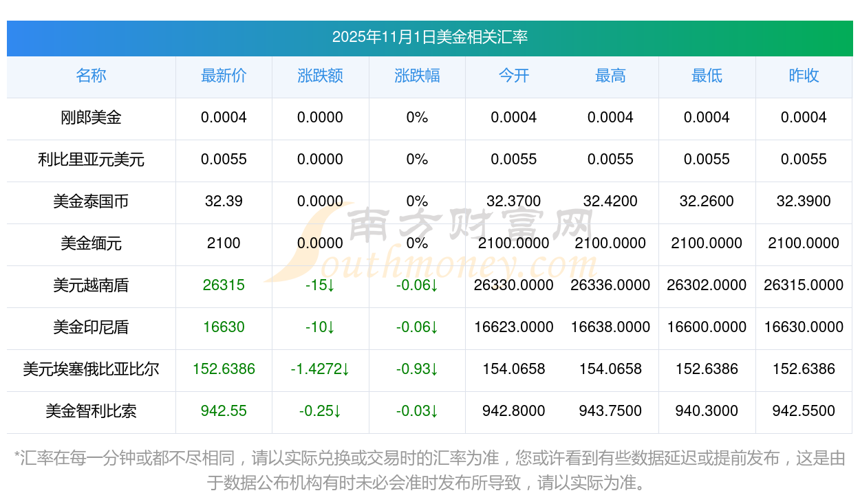
Task: Click the change amount -10↓
Action: (x=320, y=327)
